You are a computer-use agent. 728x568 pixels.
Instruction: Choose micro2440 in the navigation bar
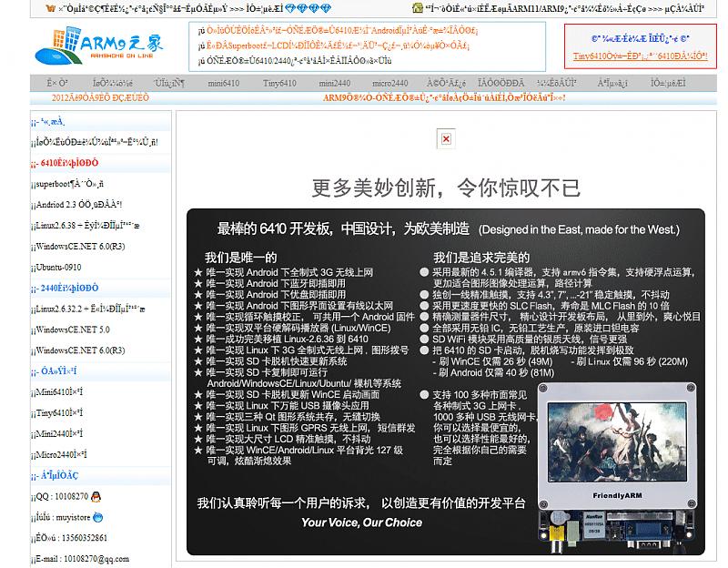pyautogui.click(x=390, y=83)
